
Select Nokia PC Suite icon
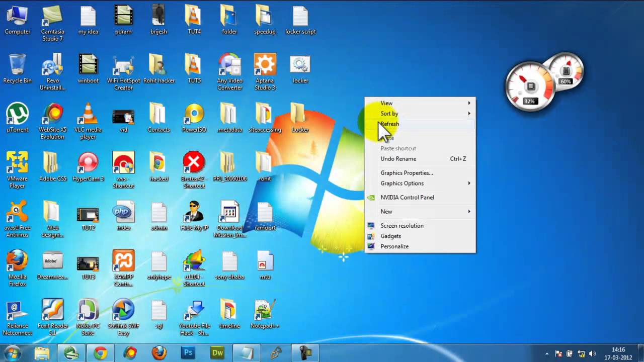pyautogui.click(x=88, y=318)
